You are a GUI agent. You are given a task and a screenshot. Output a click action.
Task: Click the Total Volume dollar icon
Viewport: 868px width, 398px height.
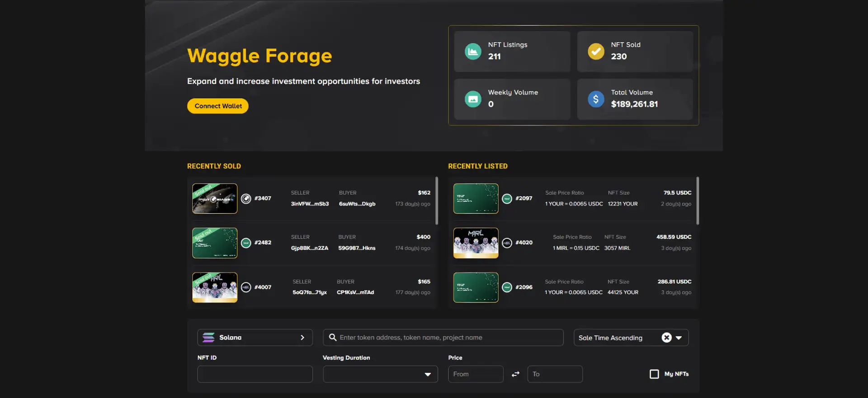coord(596,99)
